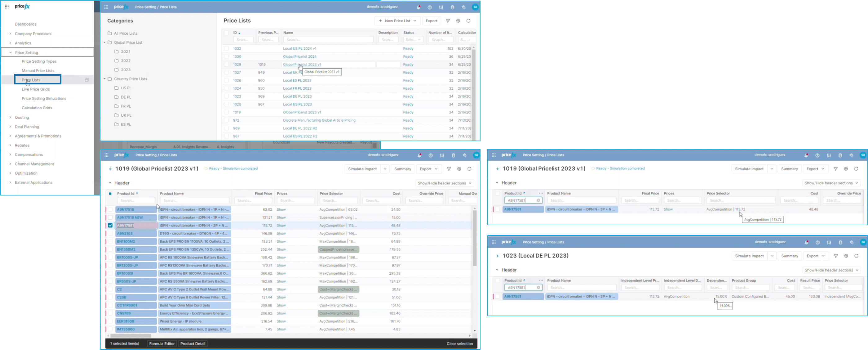Open filter funnel icon in Price Lists overview
Viewport: 868px width, 350px height.
click(448, 21)
